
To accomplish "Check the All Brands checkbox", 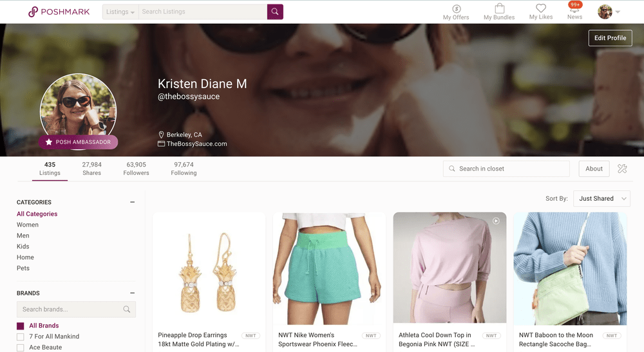I will pyautogui.click(x=20, y=326).
